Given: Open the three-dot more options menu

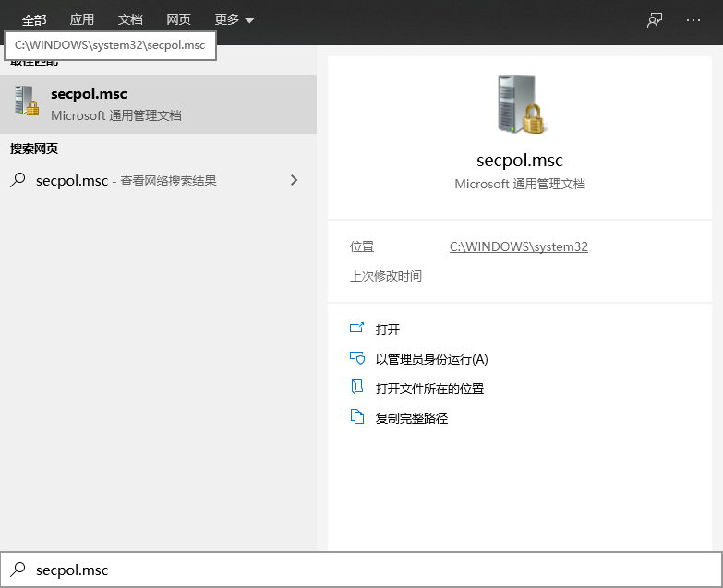Looking at the screenshot, I should point(693,20).
